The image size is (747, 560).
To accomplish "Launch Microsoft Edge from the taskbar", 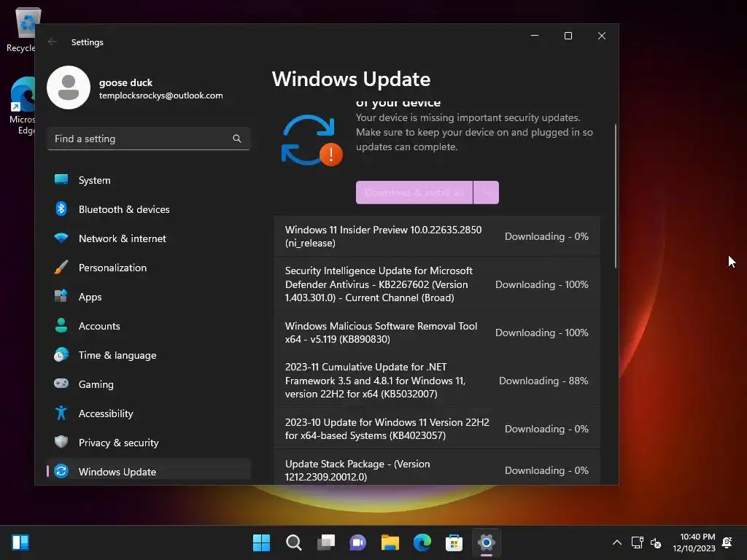I will (x=422, y=542).
